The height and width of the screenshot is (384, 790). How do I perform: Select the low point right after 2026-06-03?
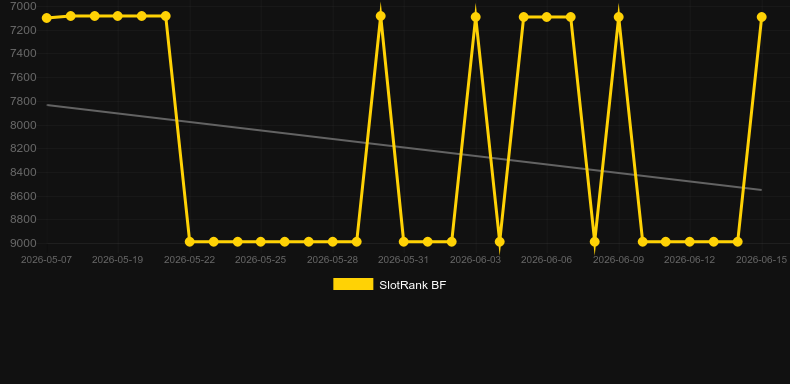click(499, 242)
